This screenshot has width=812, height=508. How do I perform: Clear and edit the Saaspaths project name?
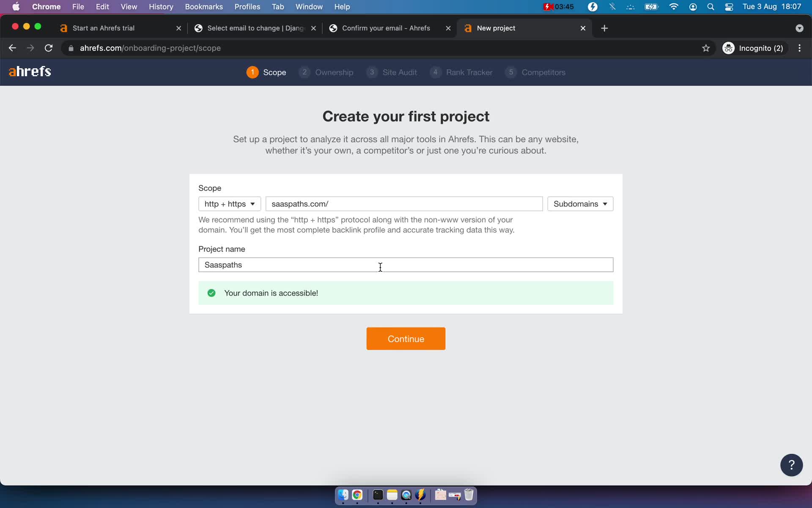point(406,265)
